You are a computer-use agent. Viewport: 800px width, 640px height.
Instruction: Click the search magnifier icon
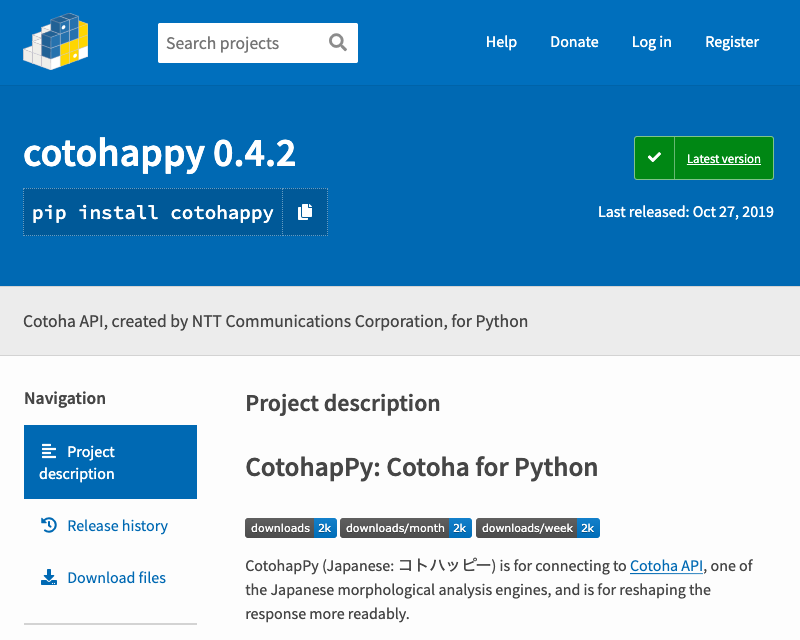(x=338, y=43)
